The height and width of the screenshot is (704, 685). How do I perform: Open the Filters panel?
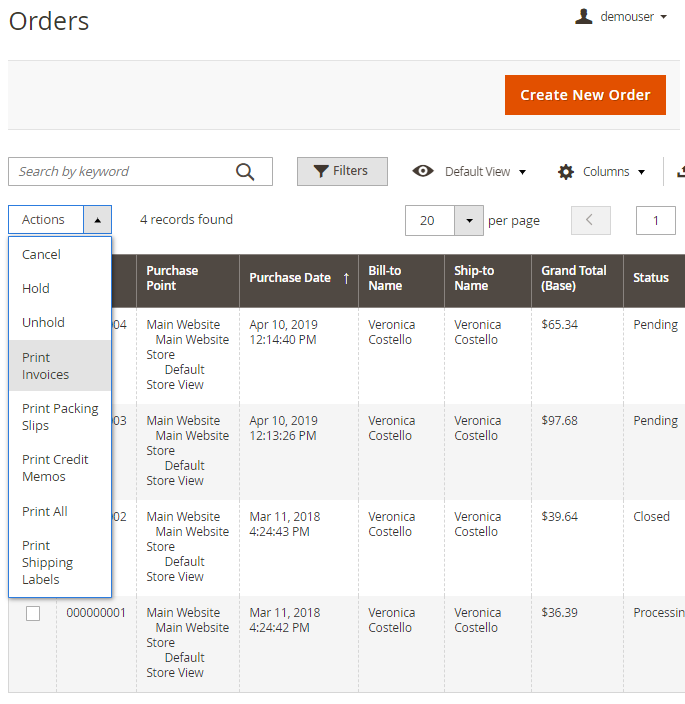(x=341, y=171)
